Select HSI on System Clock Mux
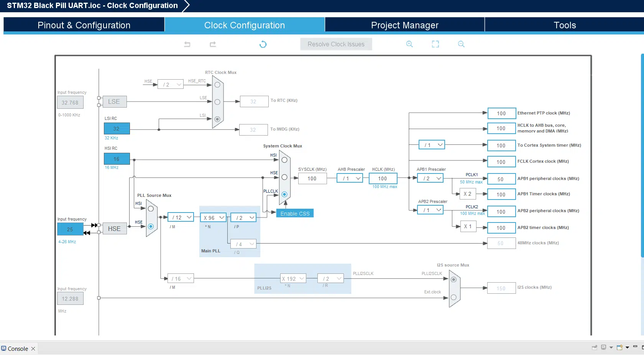644x355 pixels. (284, 160)
